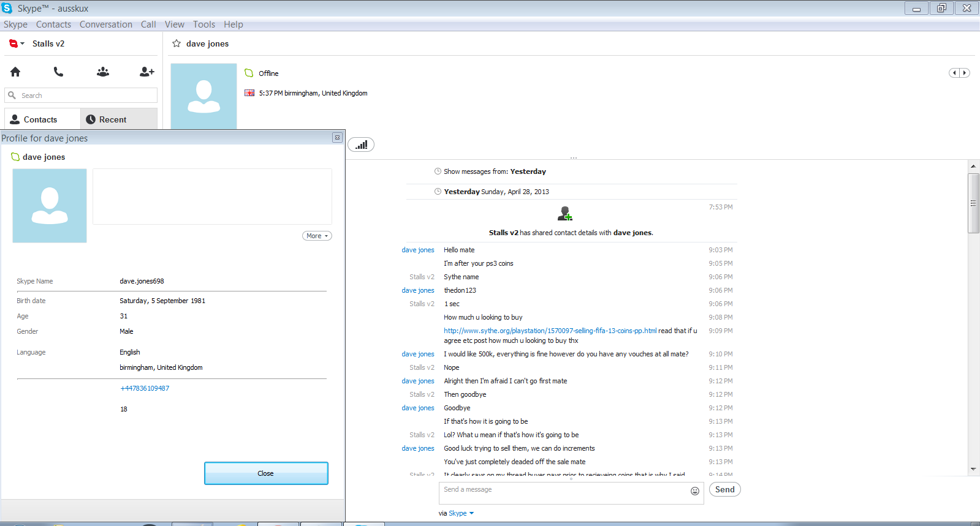Click the Age value 31
The image size is (980, 526).
[x=124, y=316]
